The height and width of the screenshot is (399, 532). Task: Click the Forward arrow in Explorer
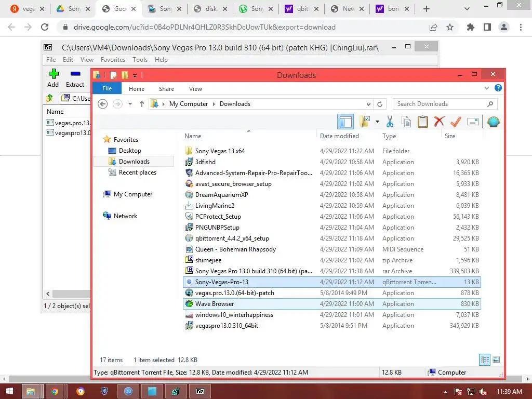pos(117,104)
